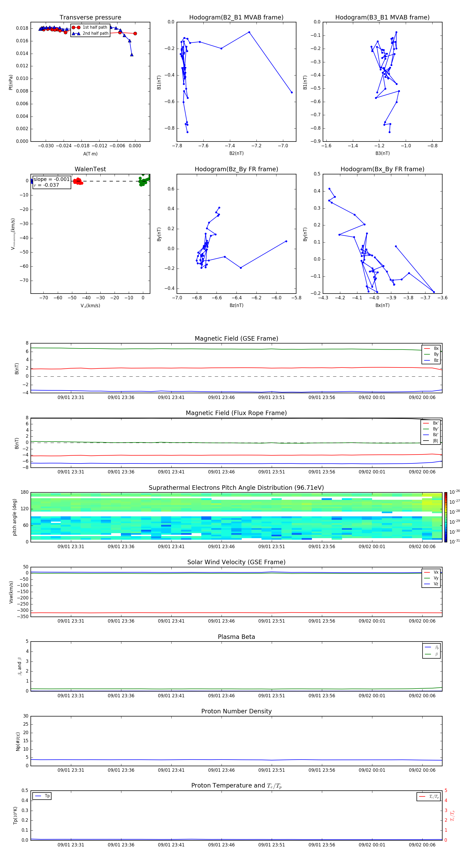Click the "Magnetic Field (Flux Rope Frame)" title

[x=236, y=413]
